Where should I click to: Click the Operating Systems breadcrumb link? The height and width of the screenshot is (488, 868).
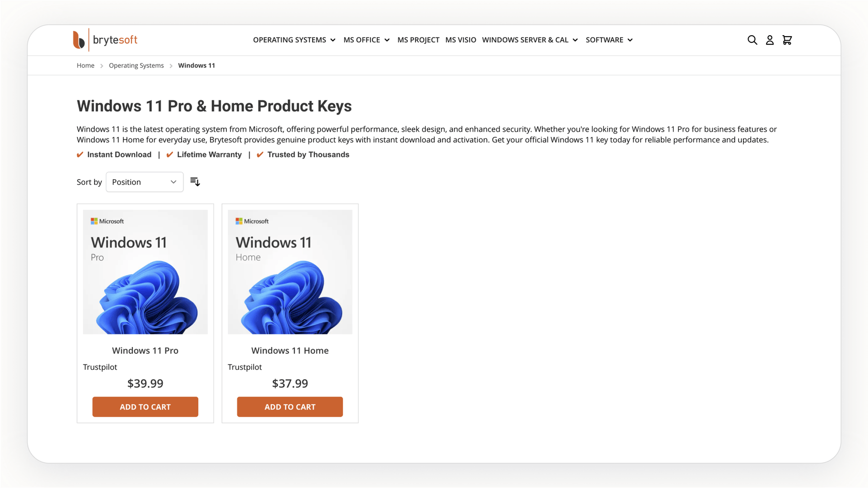(x=136, y=66)
